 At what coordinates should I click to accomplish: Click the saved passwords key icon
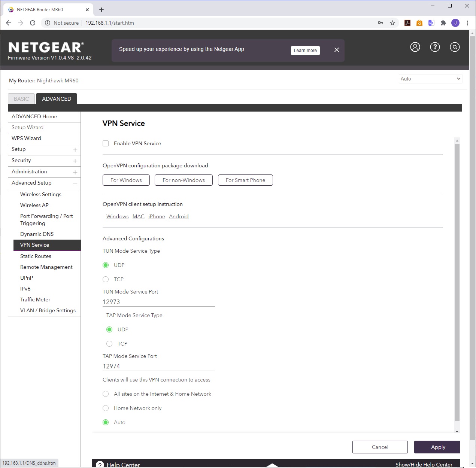point(381,23)
